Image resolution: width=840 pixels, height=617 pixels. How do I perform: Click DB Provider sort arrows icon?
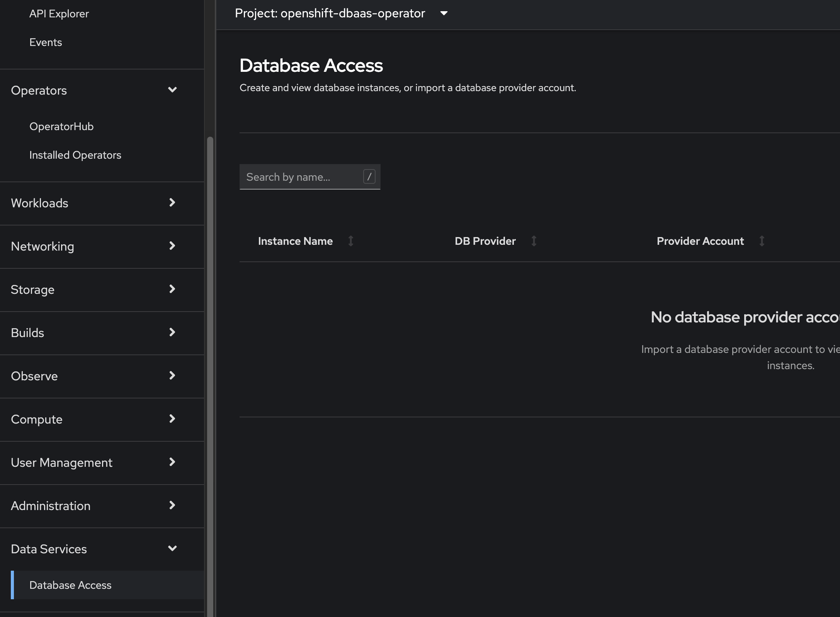coord(534,241)
